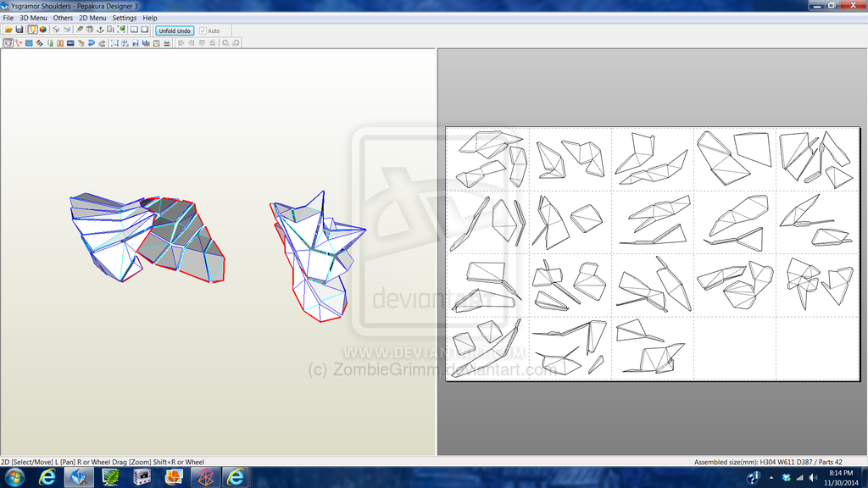This screenshot has width=868, height=488.
Task: Select the top-left page in the 2D layout
Action: click(x=487, y=159)
